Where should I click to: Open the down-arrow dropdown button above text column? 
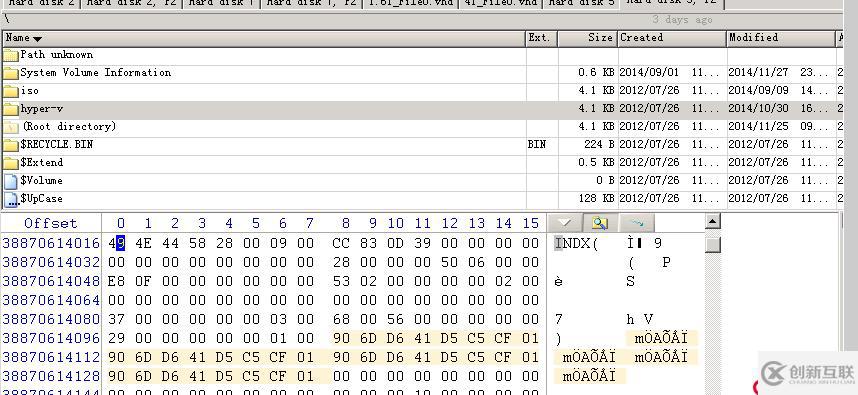tap(564, 223)
